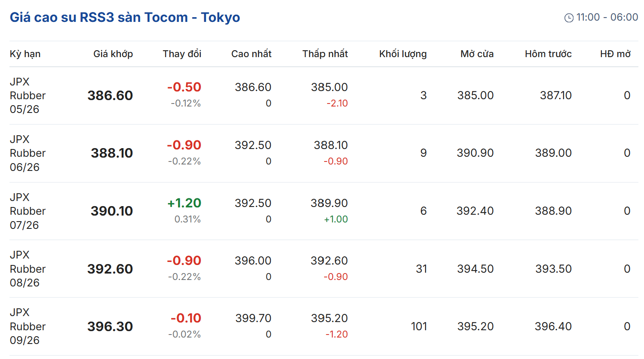Click the 386.60 matched price
The width and height of the screenshot is (644, 359).
[x=110, y=95]
